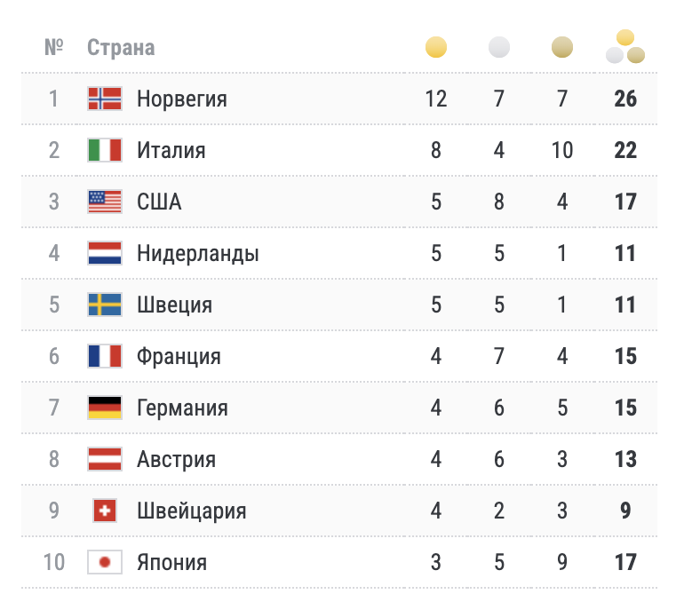Click the Italy flag icon
The image size is (700, 602).
pyautogui.click(x=105, y=150)
